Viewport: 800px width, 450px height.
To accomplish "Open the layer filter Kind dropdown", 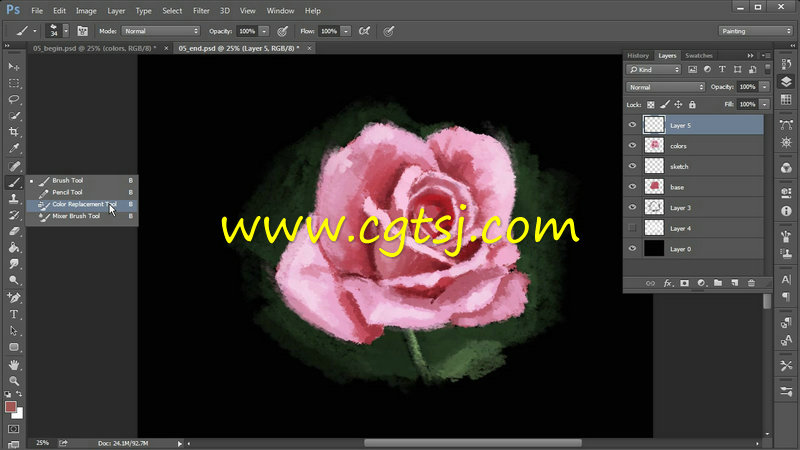I will (x=654, y=69).
